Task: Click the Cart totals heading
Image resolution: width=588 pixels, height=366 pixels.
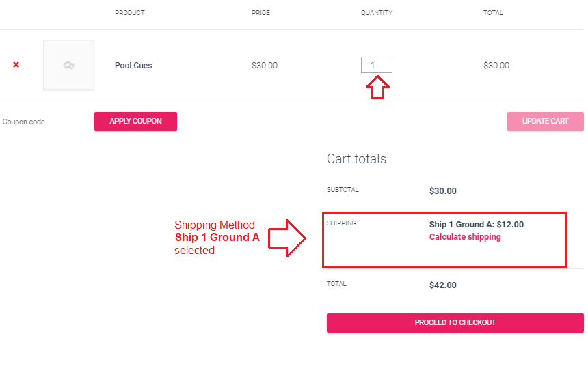Action: (356, 159)
